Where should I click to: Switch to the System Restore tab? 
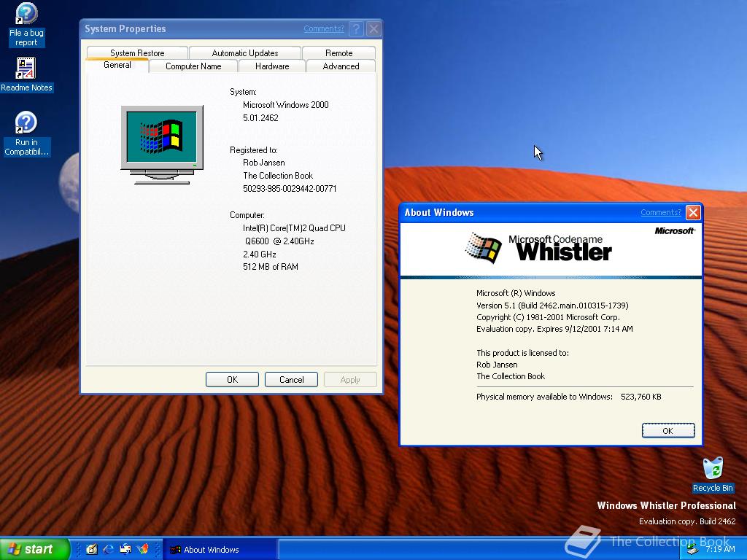(137, 52)
